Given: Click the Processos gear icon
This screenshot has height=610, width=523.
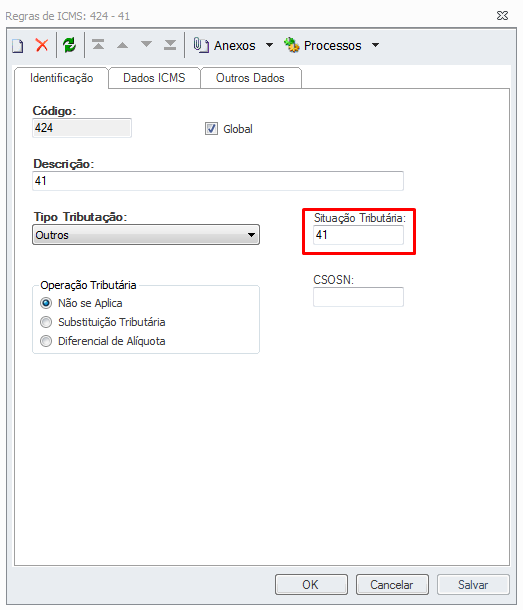Looking at the screenshot, I should 291,45.
